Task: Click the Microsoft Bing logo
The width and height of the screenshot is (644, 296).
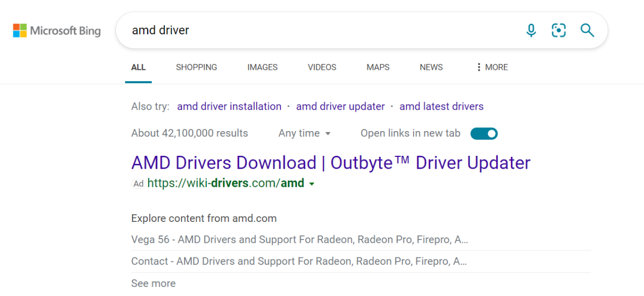Action: click(57, 31)
